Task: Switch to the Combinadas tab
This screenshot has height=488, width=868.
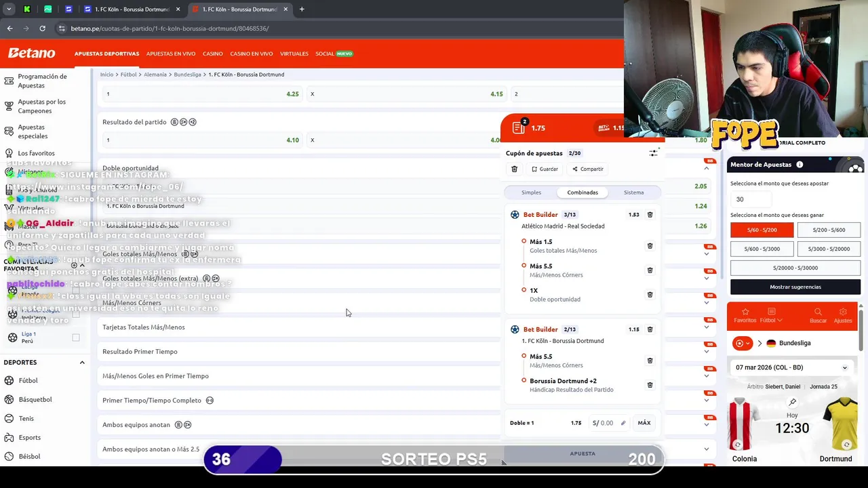Action: tap(583, 192)
